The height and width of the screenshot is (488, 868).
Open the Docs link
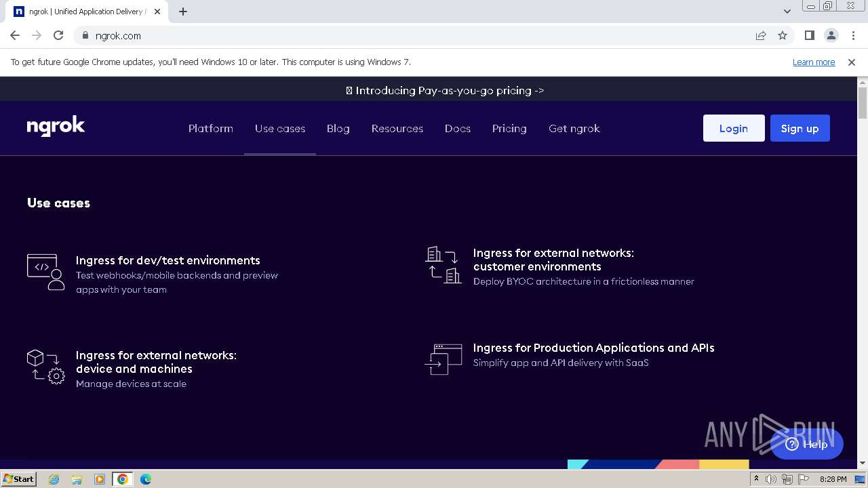point(458,128)
